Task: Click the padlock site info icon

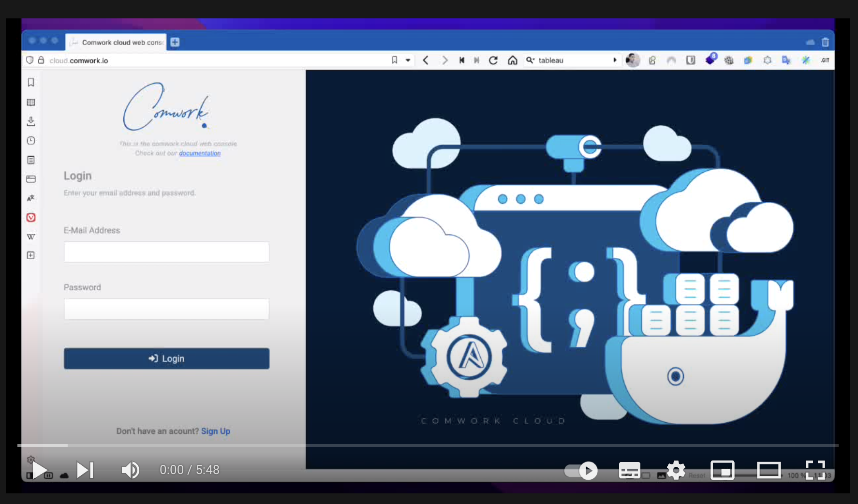Action: click(x=41, y=60)
